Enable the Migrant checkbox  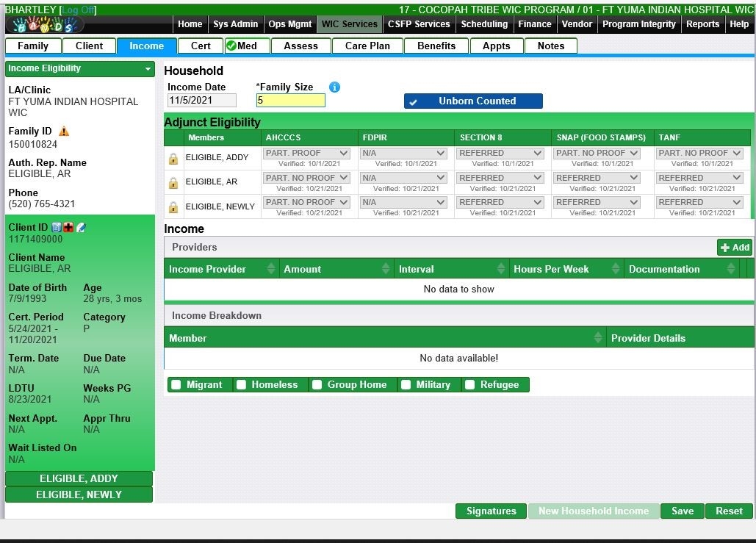coord(176,385)
